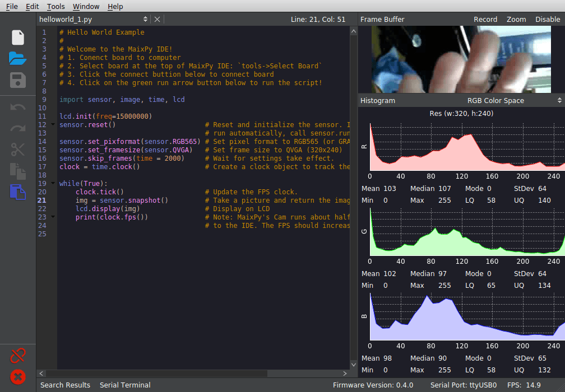Click the Res (w:320, h:240) label
Image resolution: width=565 pixels, height=392 pixels.
(461, 113)
